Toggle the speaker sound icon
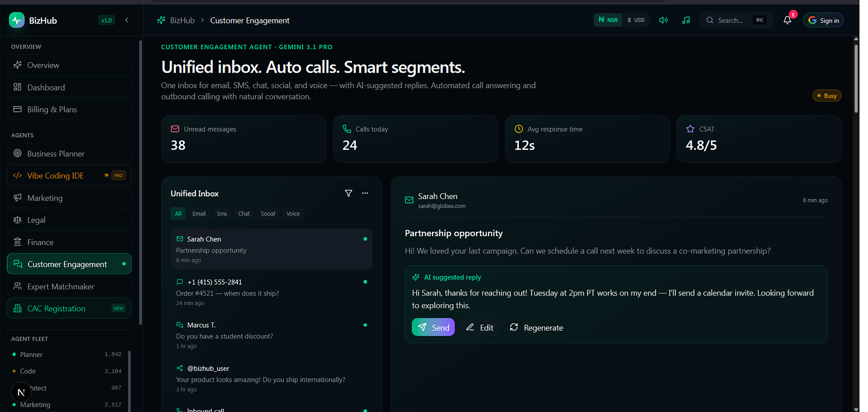 (x=663, y=20)
